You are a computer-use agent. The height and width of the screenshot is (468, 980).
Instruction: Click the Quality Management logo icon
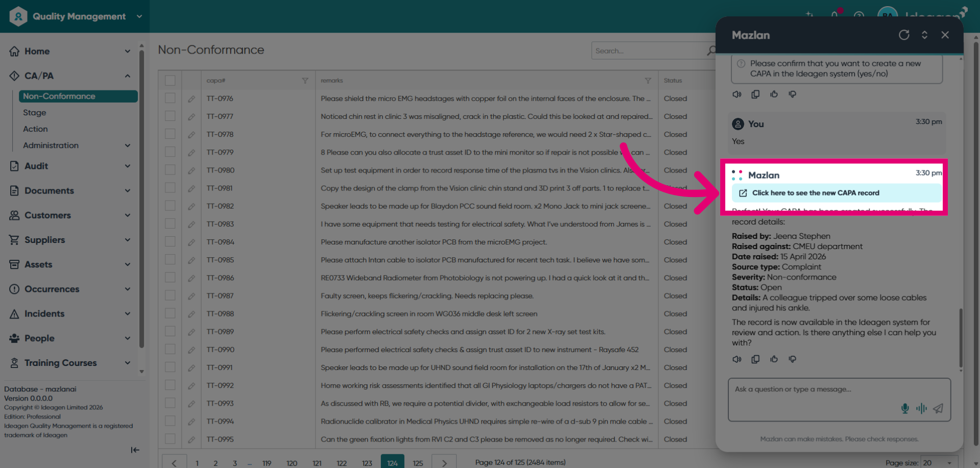click(x=18, y=16)
